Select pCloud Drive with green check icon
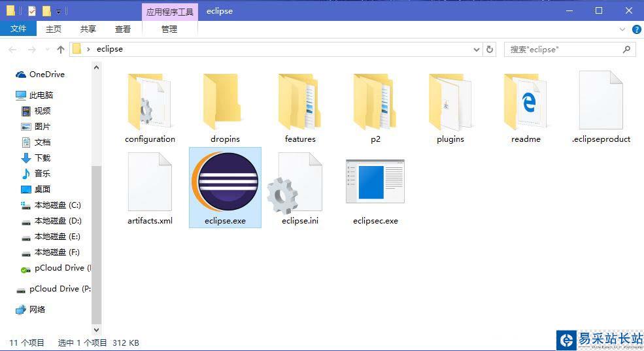Image resolution: width=644 pixels, height=351 pixels. (x=56, y=268)
